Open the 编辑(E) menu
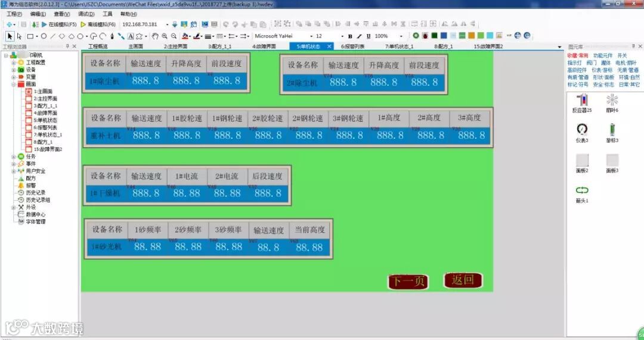 point(38,14)
